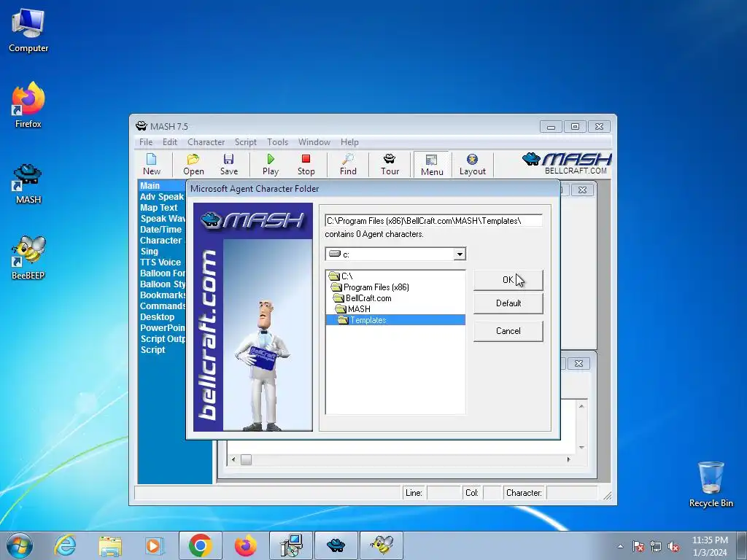Click the Firefox taskbar icon
Image resolution: width=747 pixels, height=560 pixels.
pyautogui.click(x=245, y=545)
